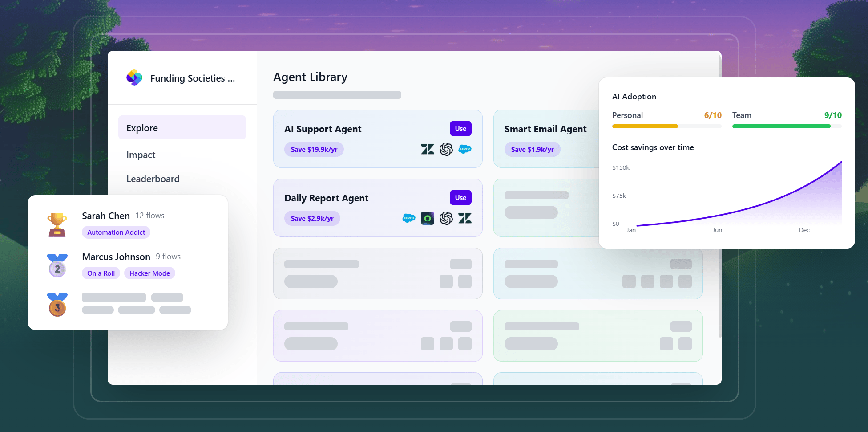Click the Cost savings over time label
This screenshot has height=432, width=868.
click(x=653, y=147)
